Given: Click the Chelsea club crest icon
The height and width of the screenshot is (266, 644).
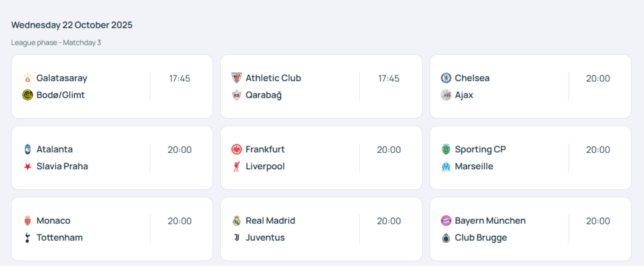Looking at the screenshot, I should (x=446, y=78).
